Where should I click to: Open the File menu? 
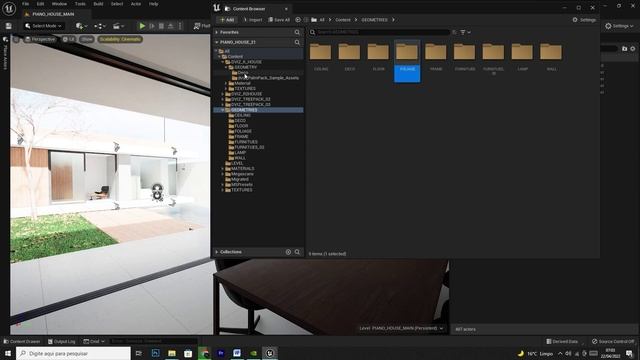25,4
